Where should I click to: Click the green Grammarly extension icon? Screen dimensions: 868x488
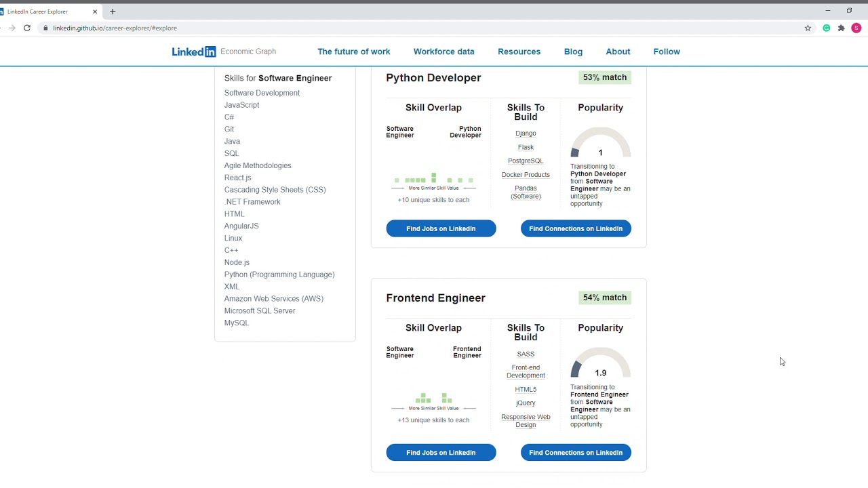click(x=827, y=28)
